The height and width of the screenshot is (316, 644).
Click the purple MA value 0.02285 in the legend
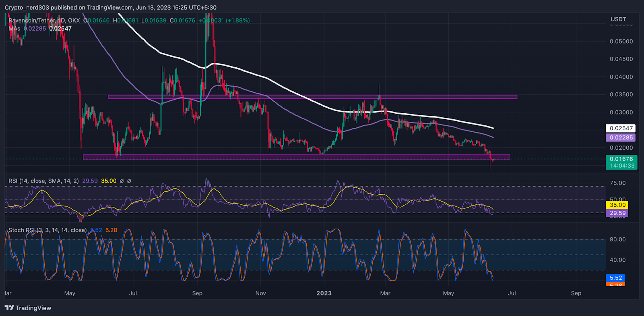click(35, 29)
